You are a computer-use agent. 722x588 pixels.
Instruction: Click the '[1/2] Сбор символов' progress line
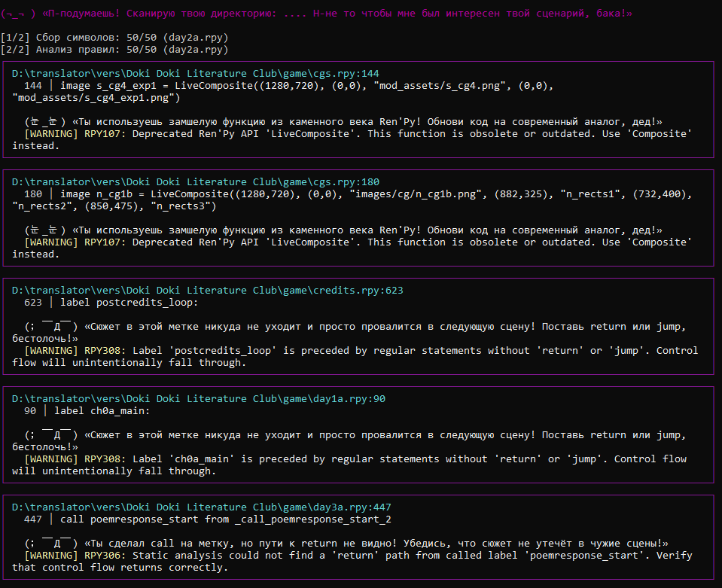[114, 38]
